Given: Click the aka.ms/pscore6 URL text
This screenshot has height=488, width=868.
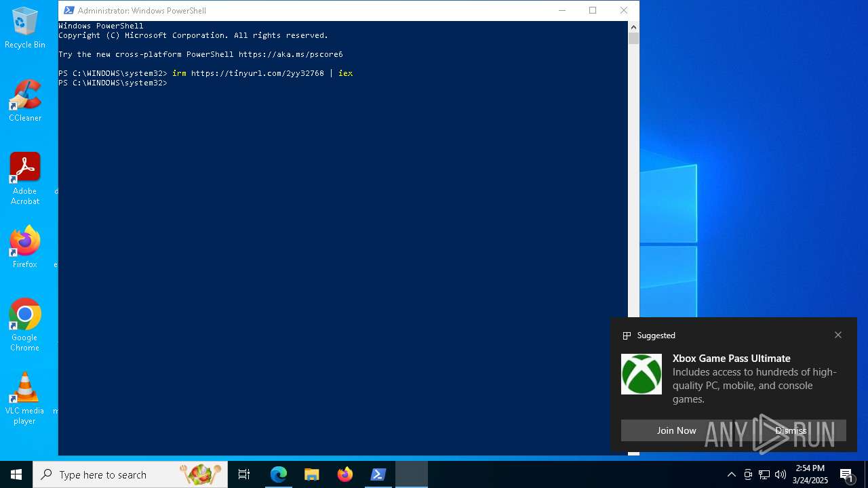Looking at the screenshot, I should coord(291,54).
